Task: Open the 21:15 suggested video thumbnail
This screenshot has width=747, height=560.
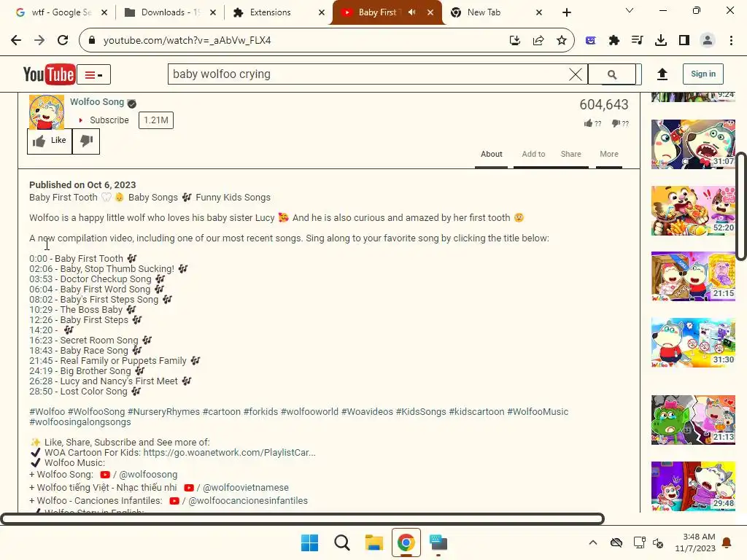Action: [x=693, y=276]
